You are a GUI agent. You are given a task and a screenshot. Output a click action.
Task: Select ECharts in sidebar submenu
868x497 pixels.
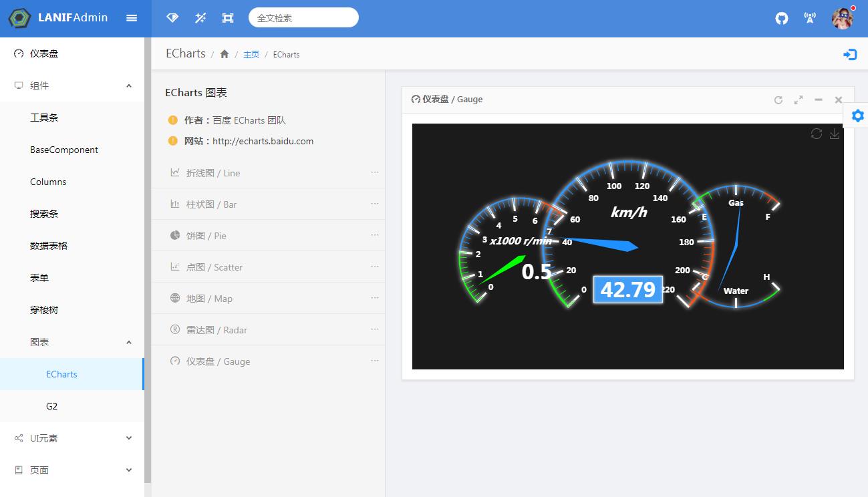(x=71, y=374)
